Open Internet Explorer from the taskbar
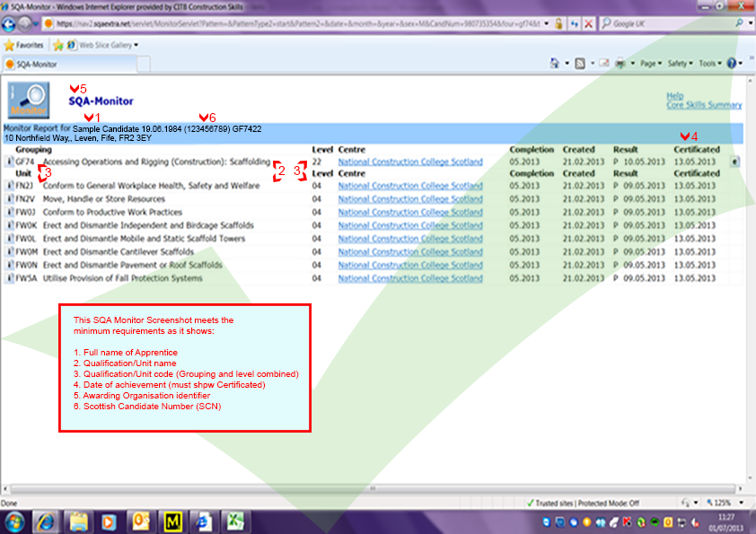The image size is (756, 534). (x=47, y=522)
